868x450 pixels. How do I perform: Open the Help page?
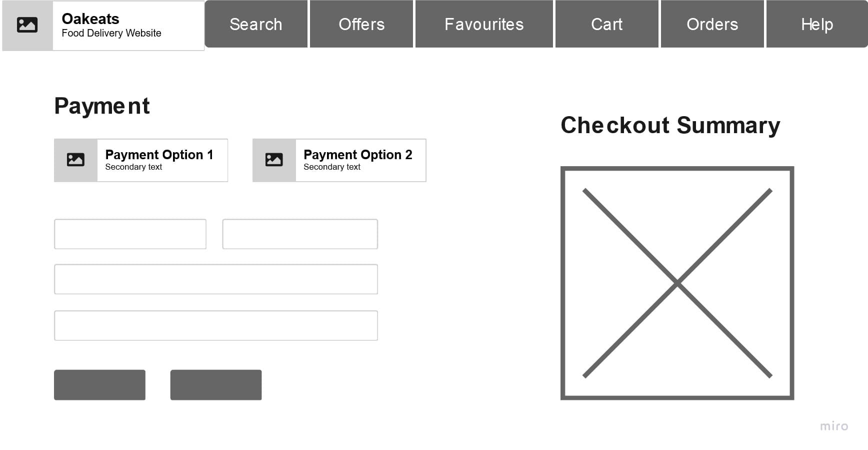coord(816,24)
